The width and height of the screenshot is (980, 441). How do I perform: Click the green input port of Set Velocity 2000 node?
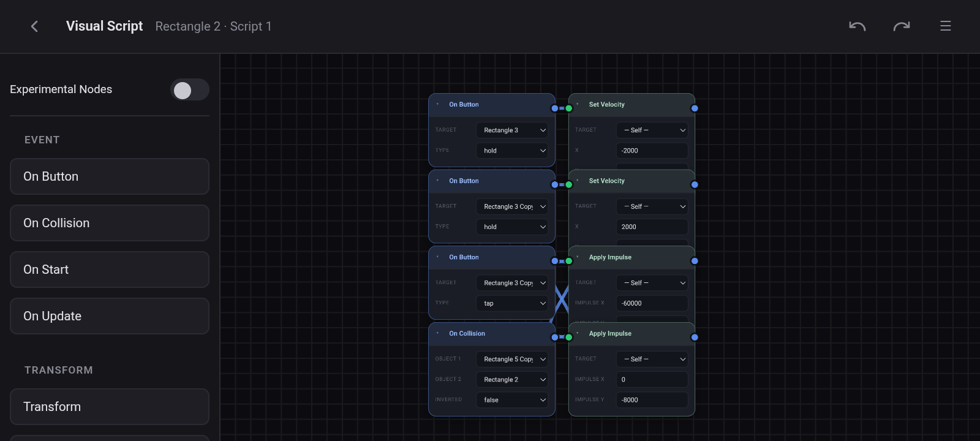569,184
